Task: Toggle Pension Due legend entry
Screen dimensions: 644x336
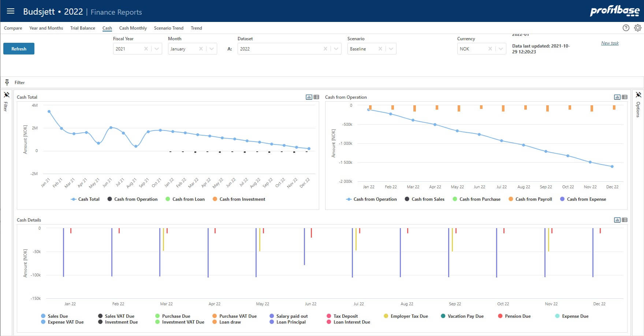Action: pos(514,316)
